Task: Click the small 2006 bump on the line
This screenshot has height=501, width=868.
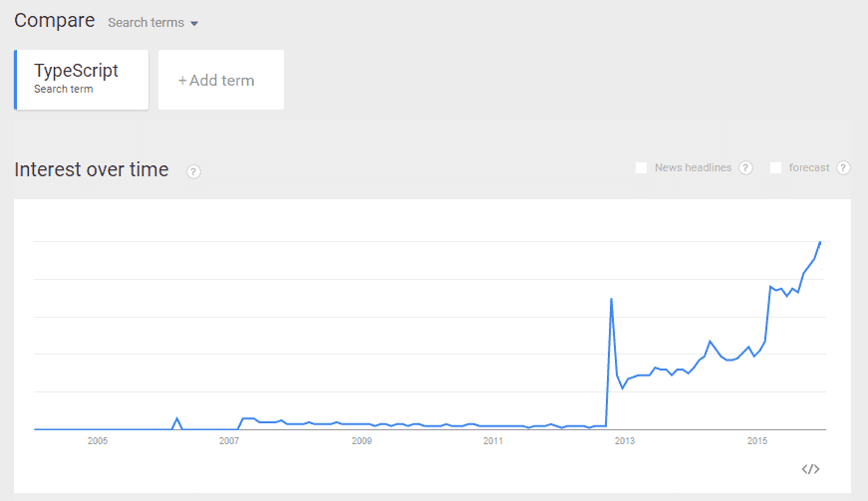Action: coord(176,418)
